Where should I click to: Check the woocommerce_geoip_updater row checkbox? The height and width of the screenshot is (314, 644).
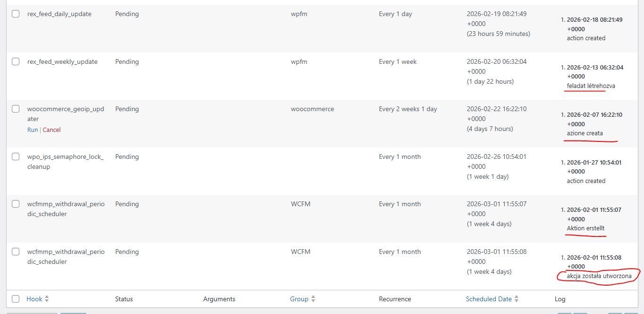click(x=16, y=109)
